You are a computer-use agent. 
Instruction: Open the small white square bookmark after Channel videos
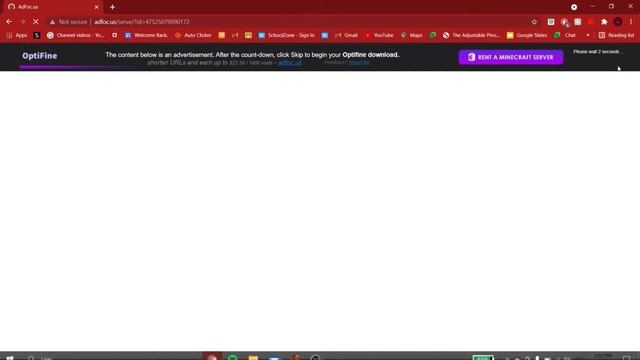pyautogui.click(x=115, y=36)
